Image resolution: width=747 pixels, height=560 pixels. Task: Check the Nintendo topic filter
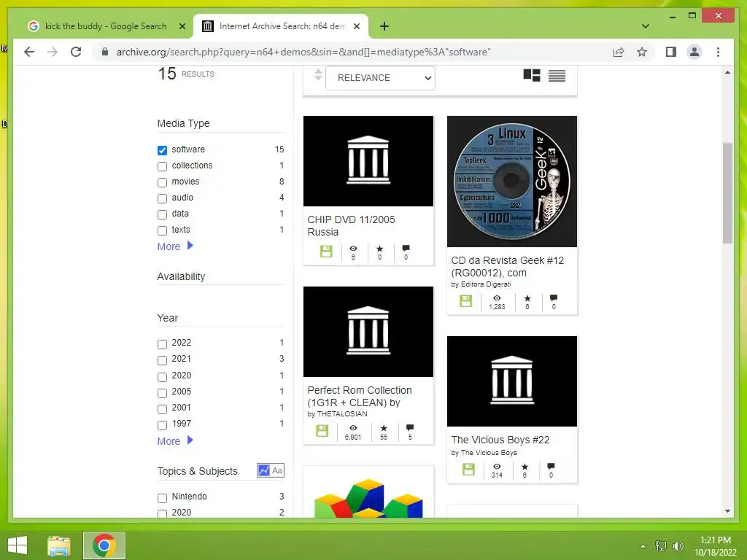162,498
